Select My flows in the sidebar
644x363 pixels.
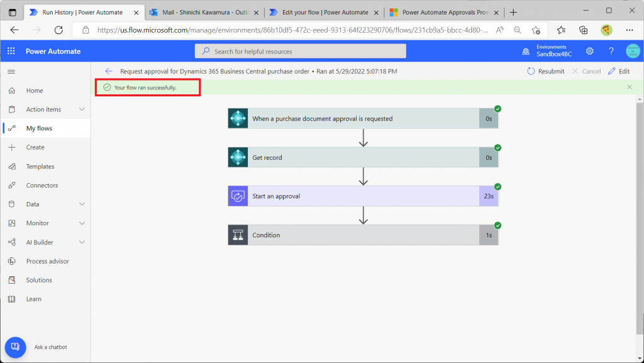[45, 128]
